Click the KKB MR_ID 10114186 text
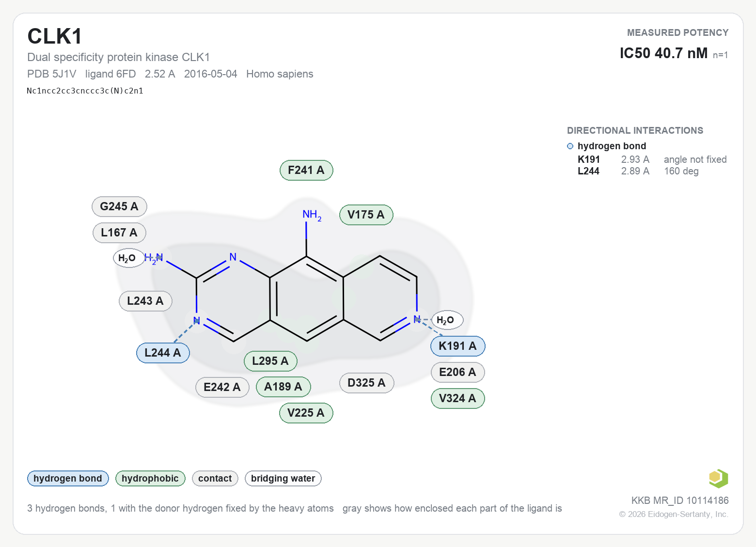Viewport: 756px width, 547px height. pos(680,500)
